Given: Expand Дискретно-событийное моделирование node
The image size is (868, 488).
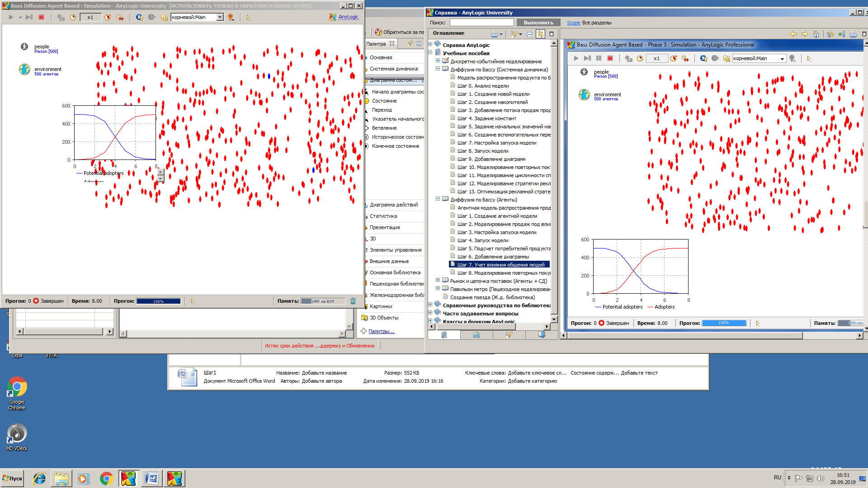Looking at the screenshot, I should pyautogui.click(x=438, y=61).
